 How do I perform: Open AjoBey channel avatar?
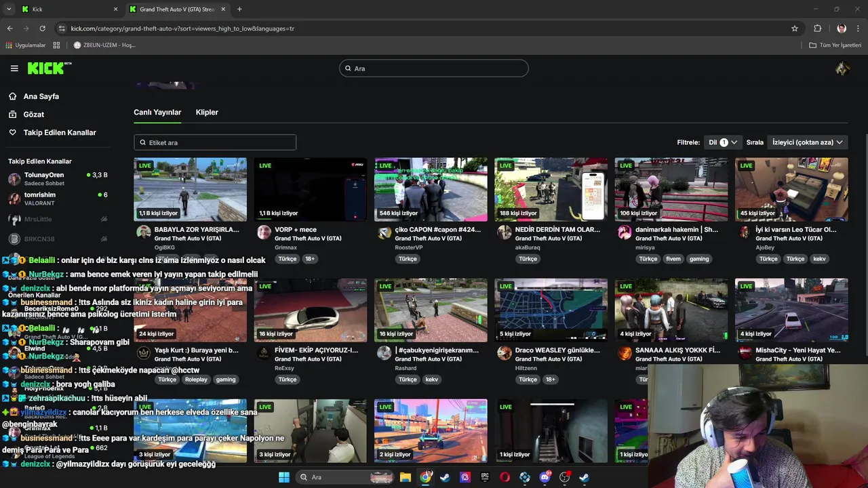coord(745,232)
